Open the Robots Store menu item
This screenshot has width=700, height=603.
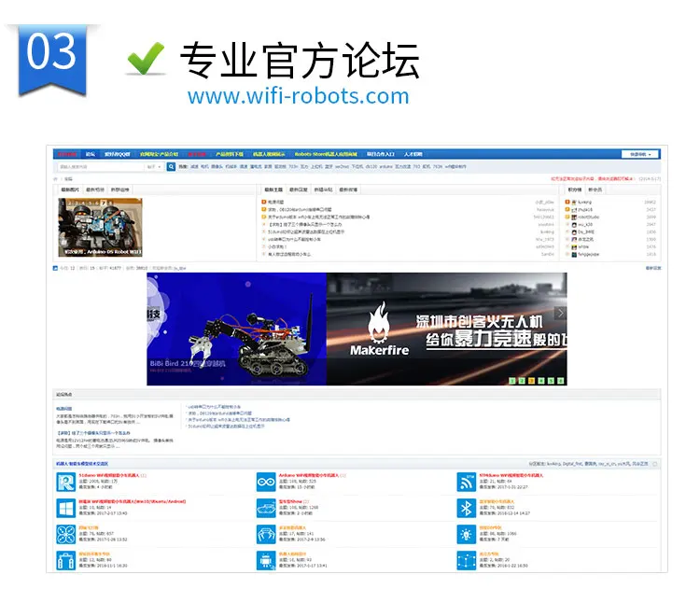click(x=326, y=154)
